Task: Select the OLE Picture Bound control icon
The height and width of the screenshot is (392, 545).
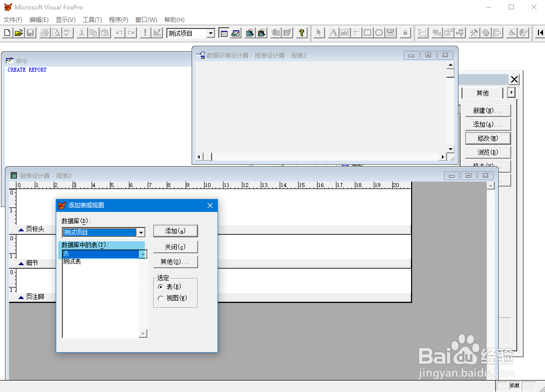Action: [391, 33]
